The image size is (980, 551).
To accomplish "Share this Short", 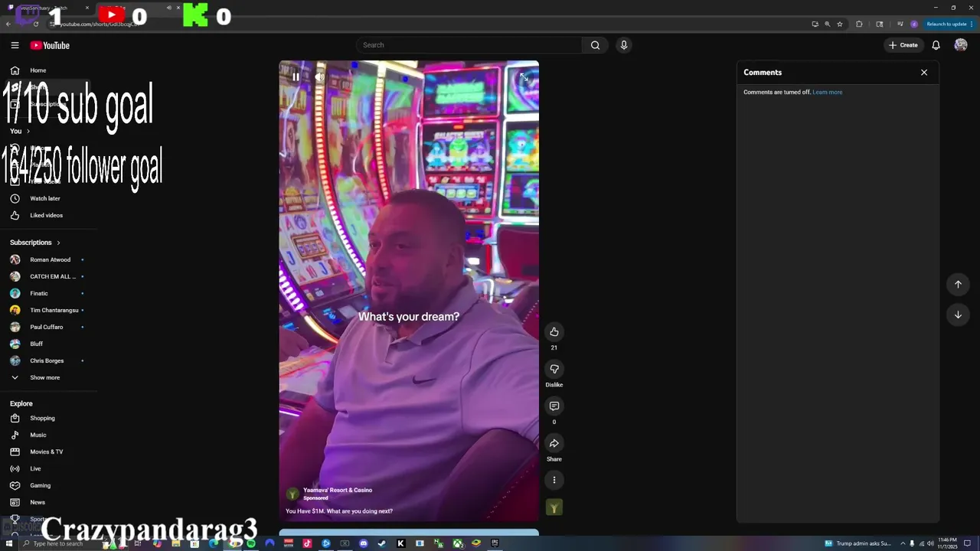I will pos(554,443).
